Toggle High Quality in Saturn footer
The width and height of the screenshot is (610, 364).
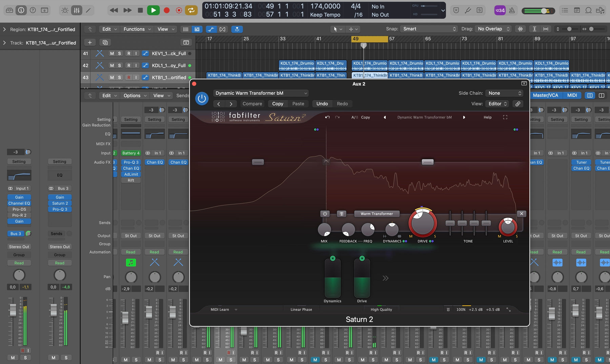(381, 309)
